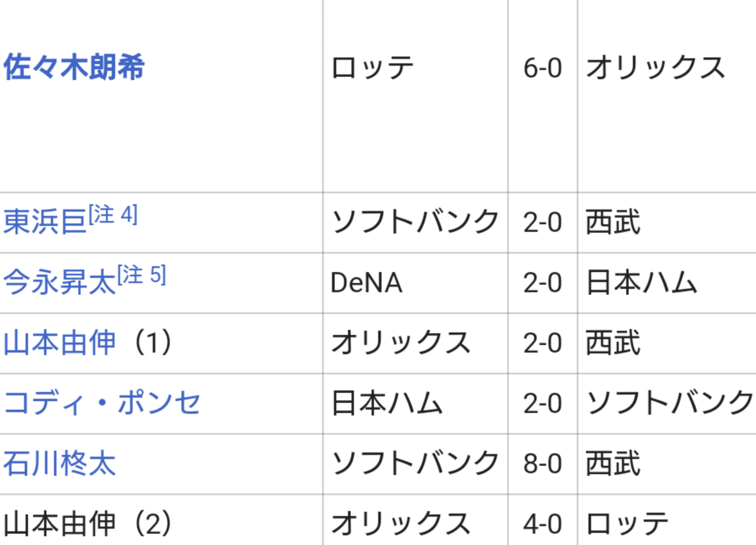Select ソフトバンク opponent cell in ポンセ row
This screenshot has height=545, width=756.
coord(667,403)
